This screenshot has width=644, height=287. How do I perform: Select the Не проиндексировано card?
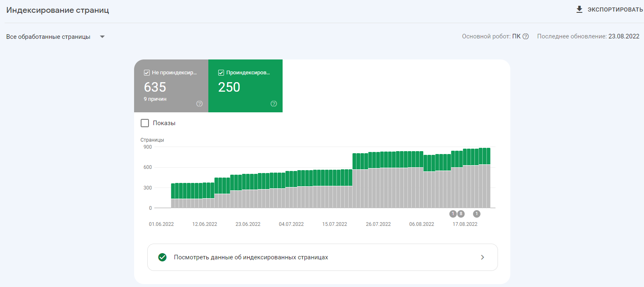pos(171,86)
